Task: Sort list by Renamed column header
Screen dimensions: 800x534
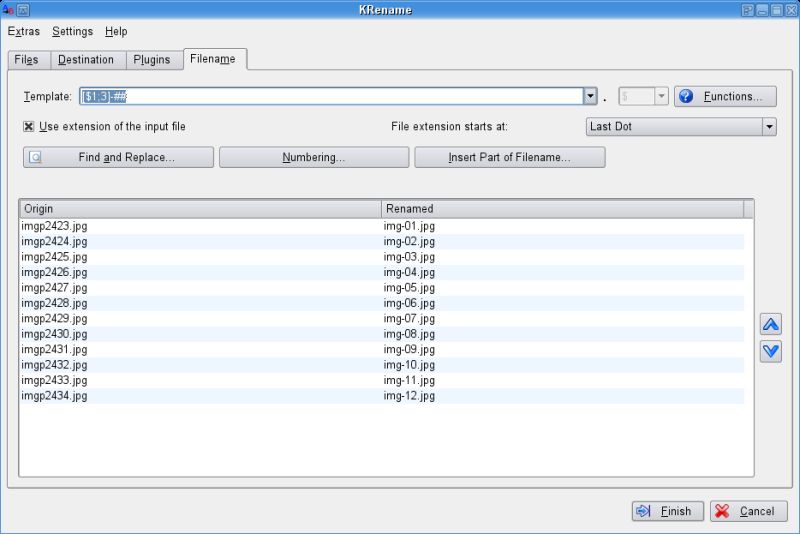Action: pyautogui.click(x=563, y=209)
